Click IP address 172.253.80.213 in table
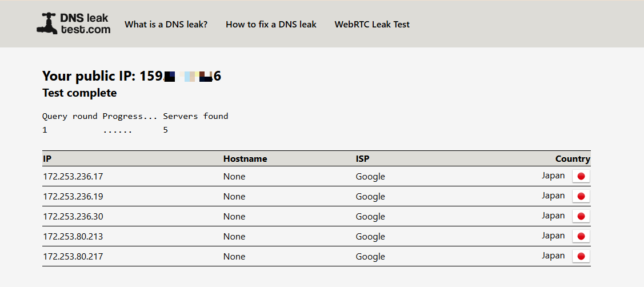The height and width of the screenshot is (287, 644). click(x=73, y=237)
